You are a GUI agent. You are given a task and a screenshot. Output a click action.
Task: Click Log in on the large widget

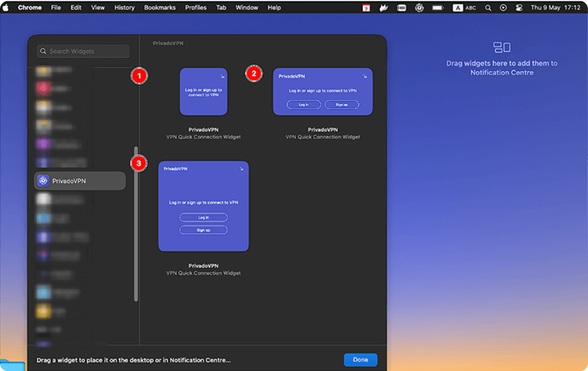tap(204, 217)
